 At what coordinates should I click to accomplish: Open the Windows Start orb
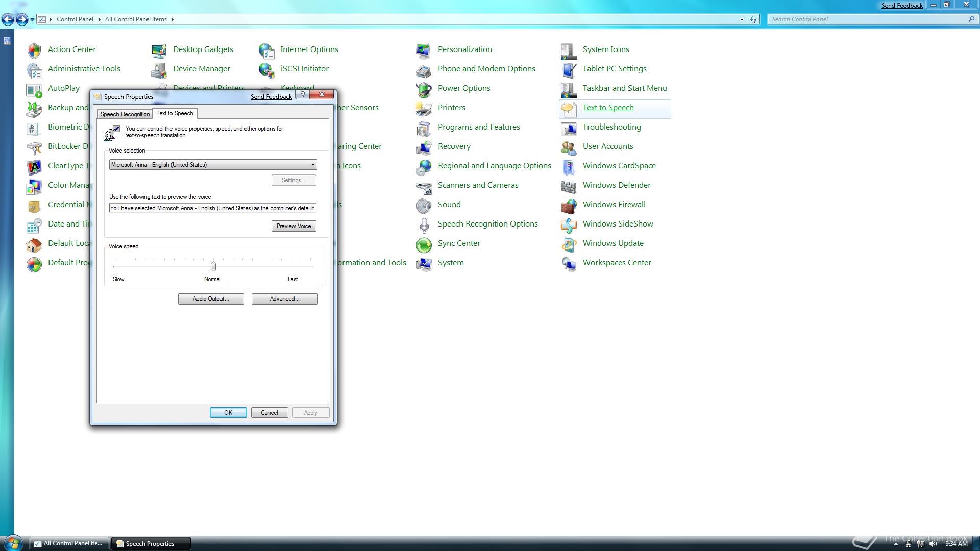pos(13,543)
